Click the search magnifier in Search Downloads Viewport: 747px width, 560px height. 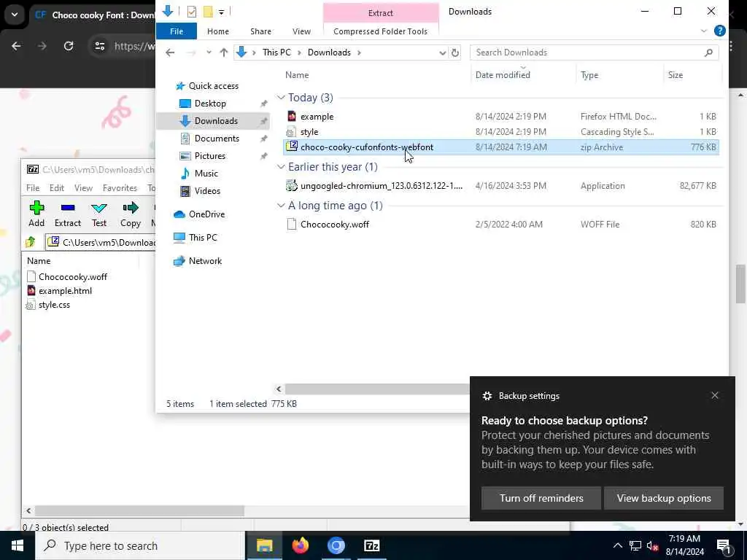708,52
